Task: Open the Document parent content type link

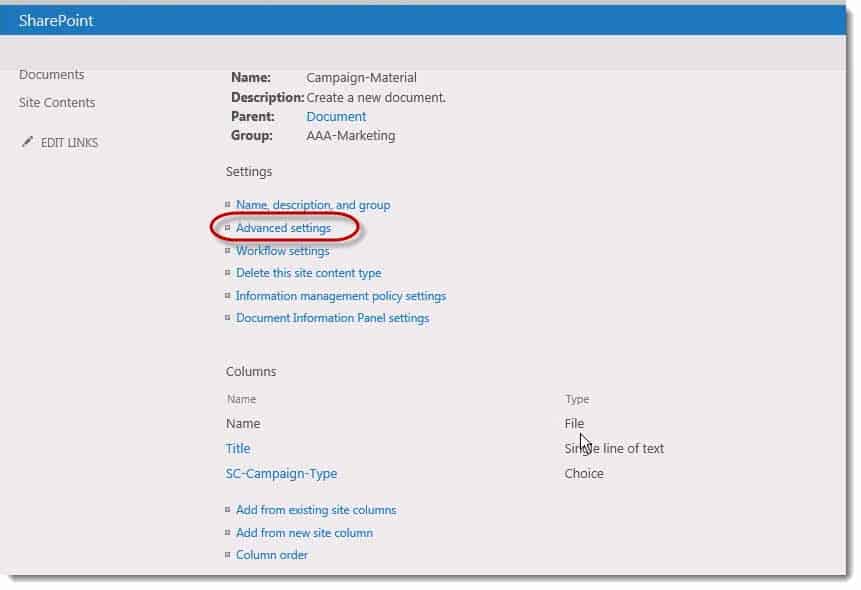Action: coord(336,116)
